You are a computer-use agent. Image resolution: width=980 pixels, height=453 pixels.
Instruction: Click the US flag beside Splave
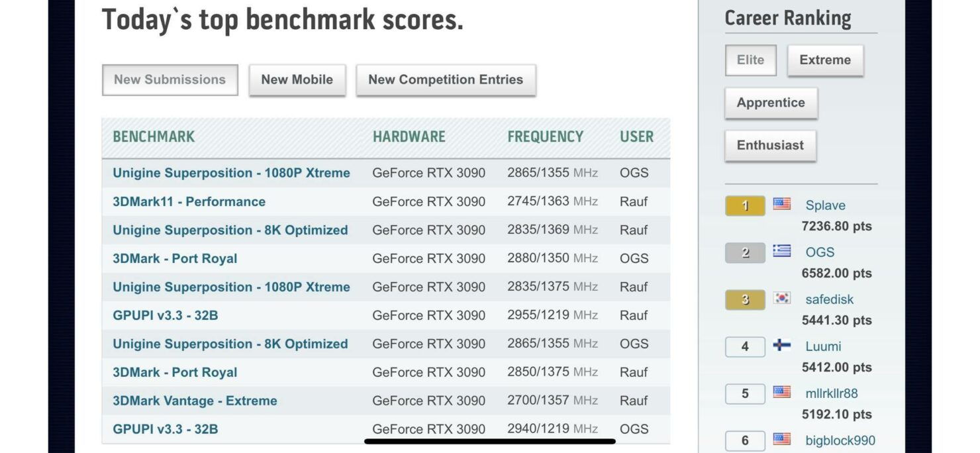click(782, 204)
